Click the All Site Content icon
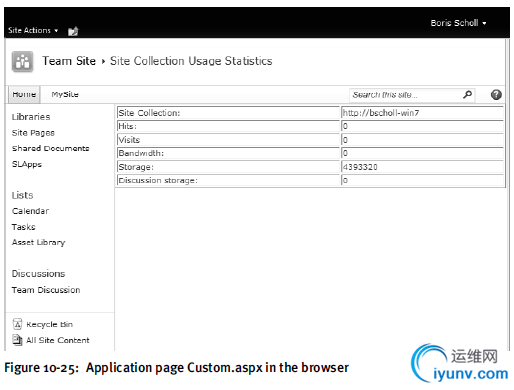This screenshot has width=514, height=390. [17, 340]
